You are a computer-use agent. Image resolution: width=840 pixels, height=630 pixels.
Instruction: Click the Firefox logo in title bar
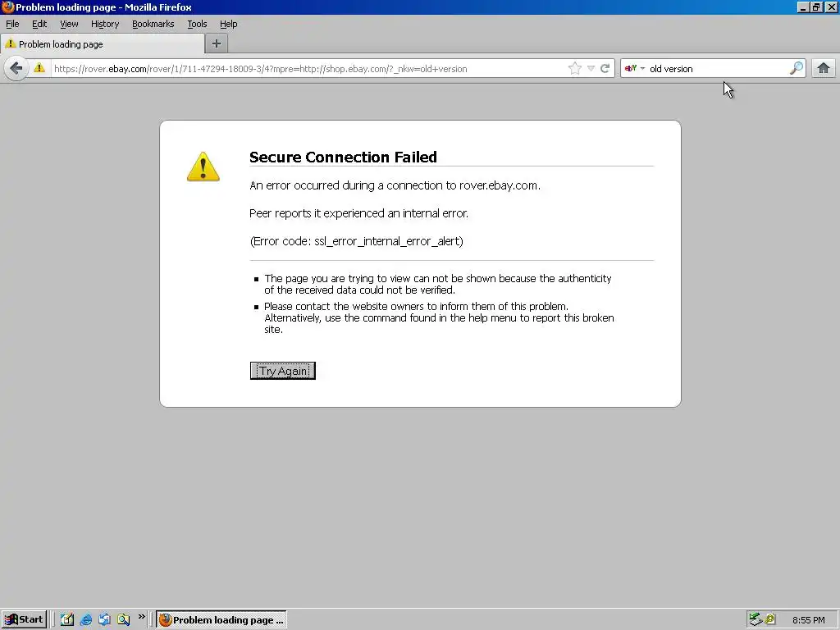(x=7, y=7)
